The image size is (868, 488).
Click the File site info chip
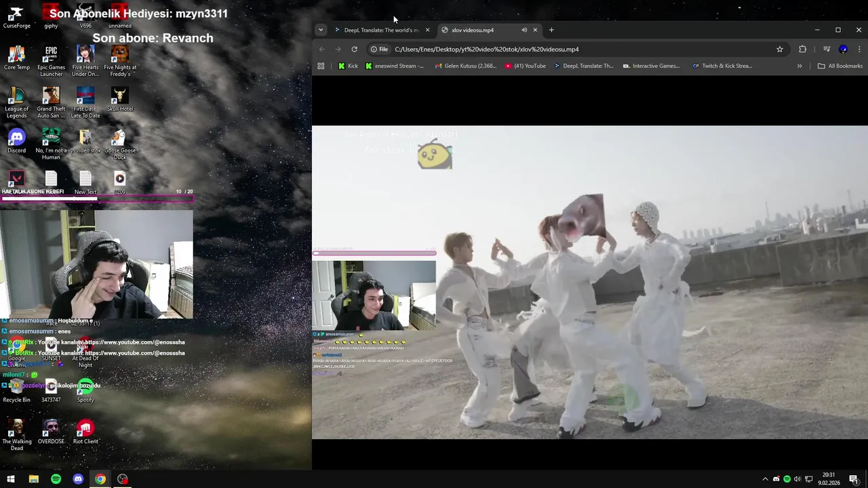click(x=379, y=49)
